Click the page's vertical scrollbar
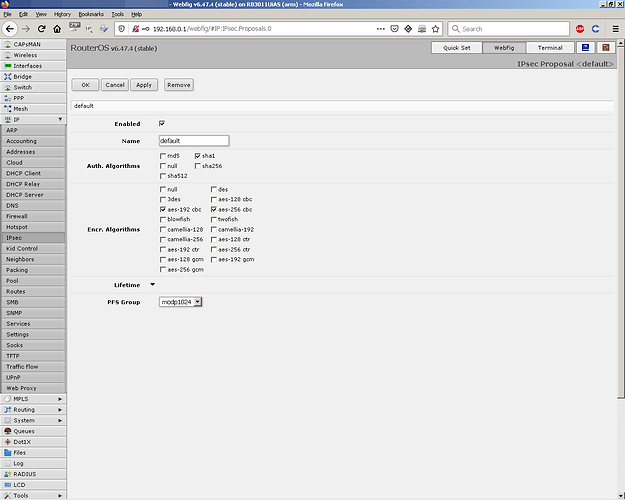 pos(621,222)
